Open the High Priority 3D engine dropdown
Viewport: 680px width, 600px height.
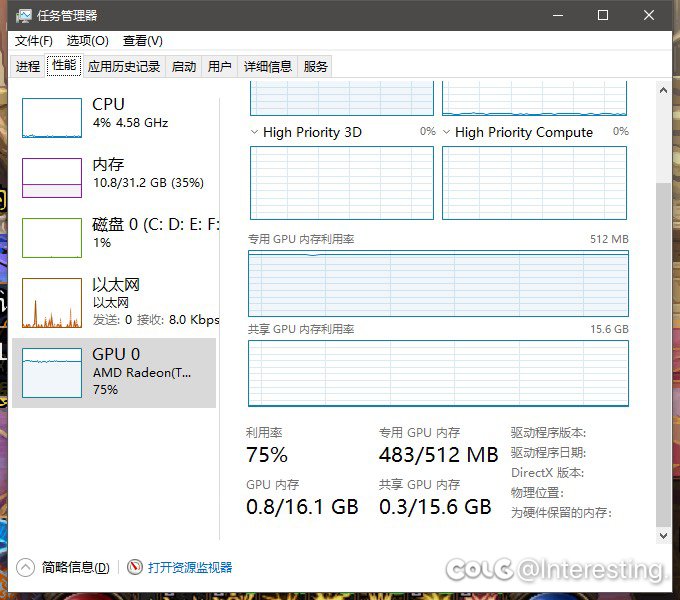tap(255, 132)
